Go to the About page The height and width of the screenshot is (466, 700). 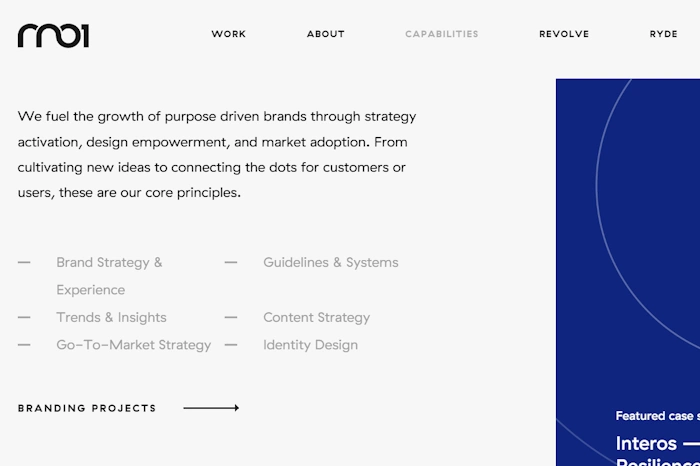point(325,34)
